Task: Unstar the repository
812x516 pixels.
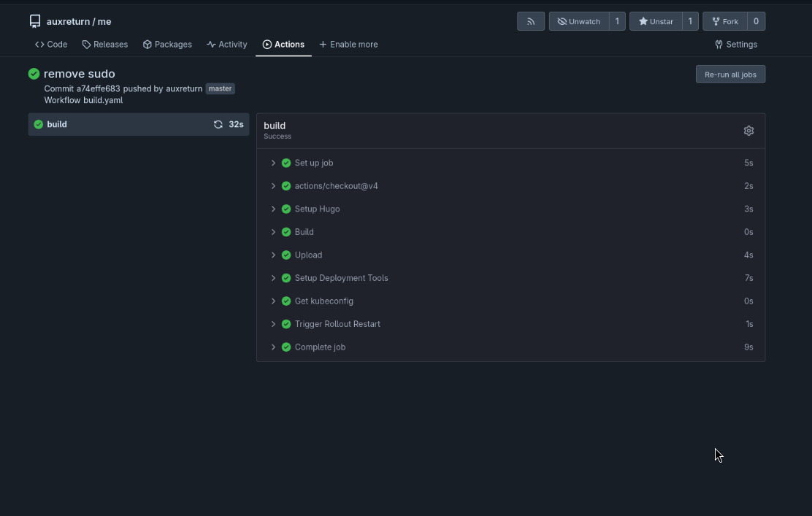Action: 655,21
